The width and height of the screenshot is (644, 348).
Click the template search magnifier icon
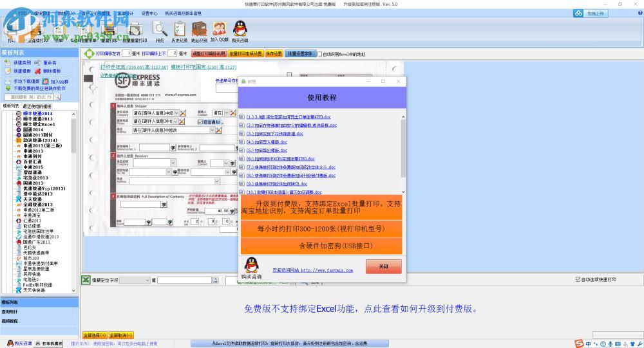coord(57,97)
